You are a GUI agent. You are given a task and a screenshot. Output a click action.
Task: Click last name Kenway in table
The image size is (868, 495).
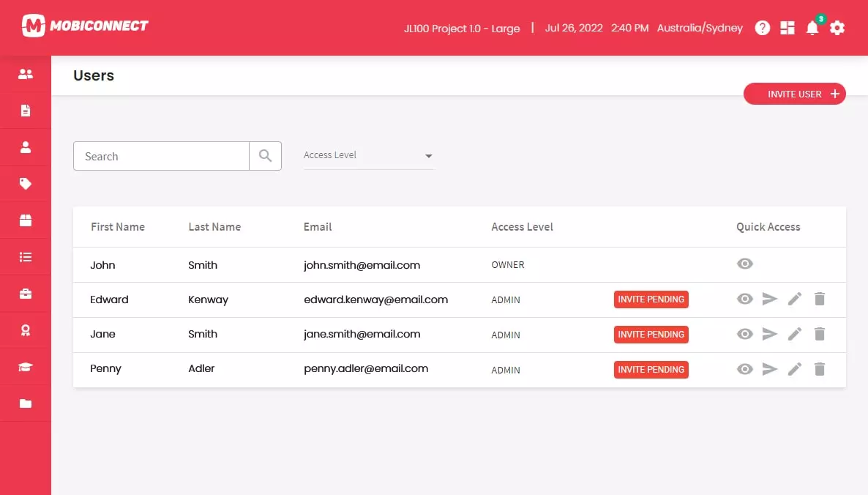pos(208,299)
